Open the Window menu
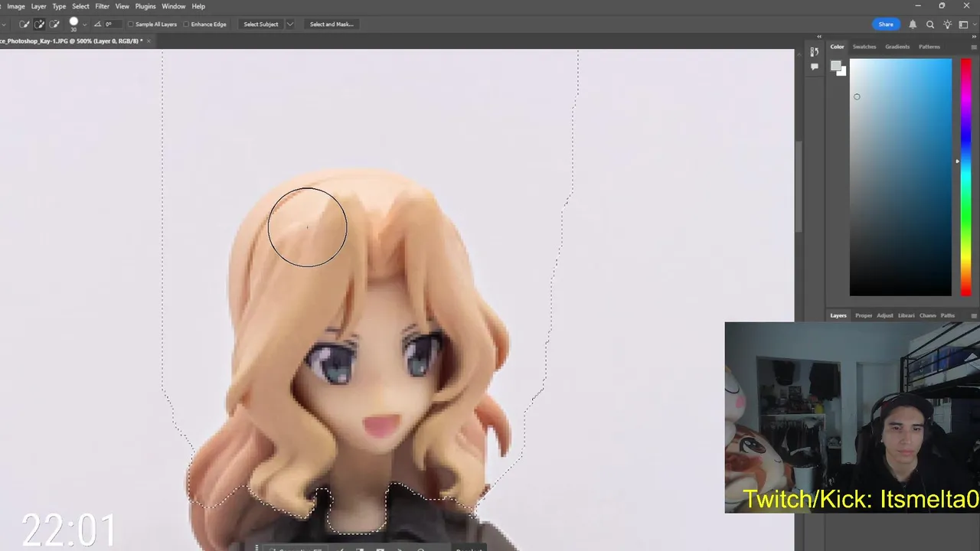This screenshot has height=551, width=980. click(x=174, y=6)
